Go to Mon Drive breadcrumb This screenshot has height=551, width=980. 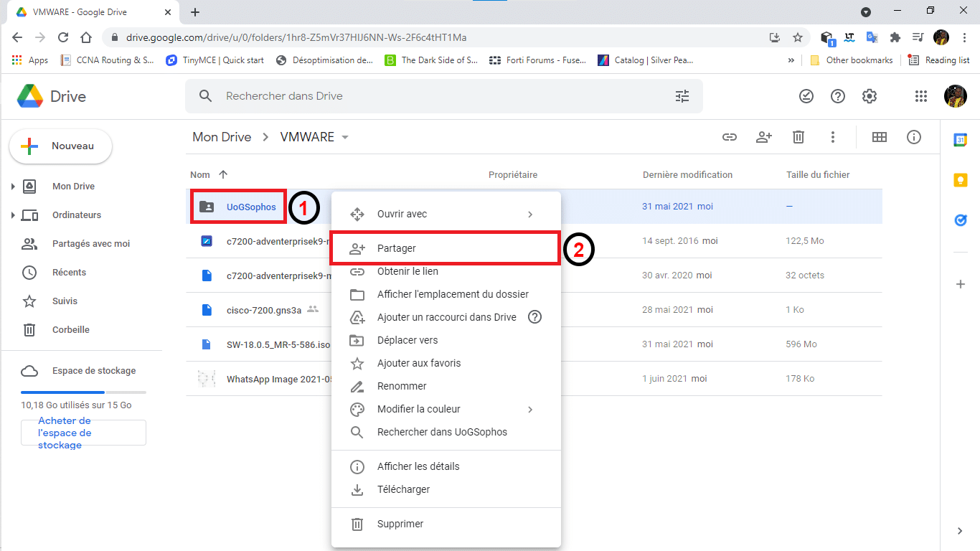[x=222, y=137]
